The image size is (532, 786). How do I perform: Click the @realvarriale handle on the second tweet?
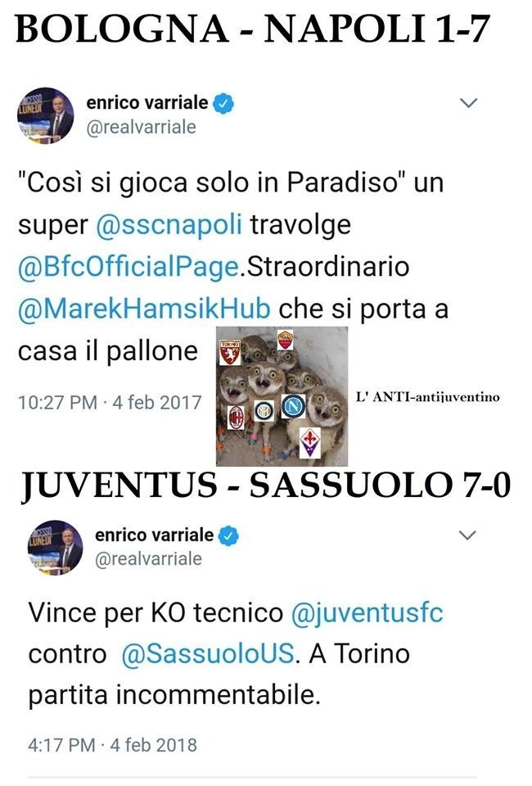[x=148, y=559]
